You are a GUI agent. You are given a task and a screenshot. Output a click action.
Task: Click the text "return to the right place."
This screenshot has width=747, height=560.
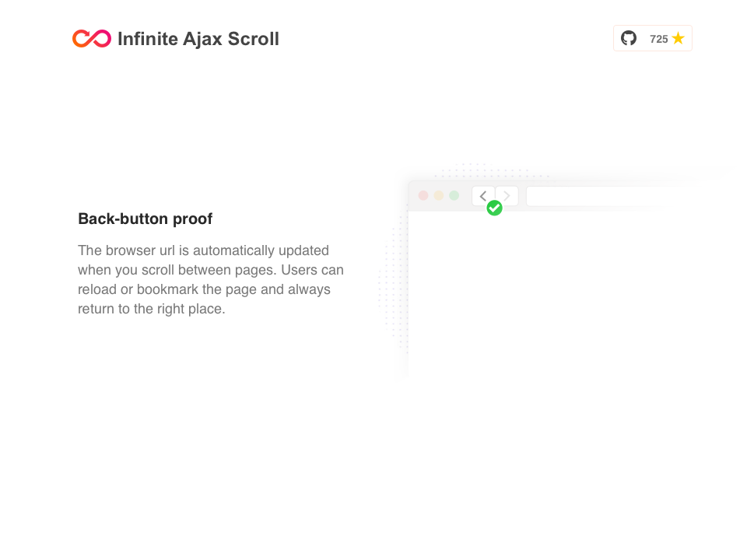151,309
